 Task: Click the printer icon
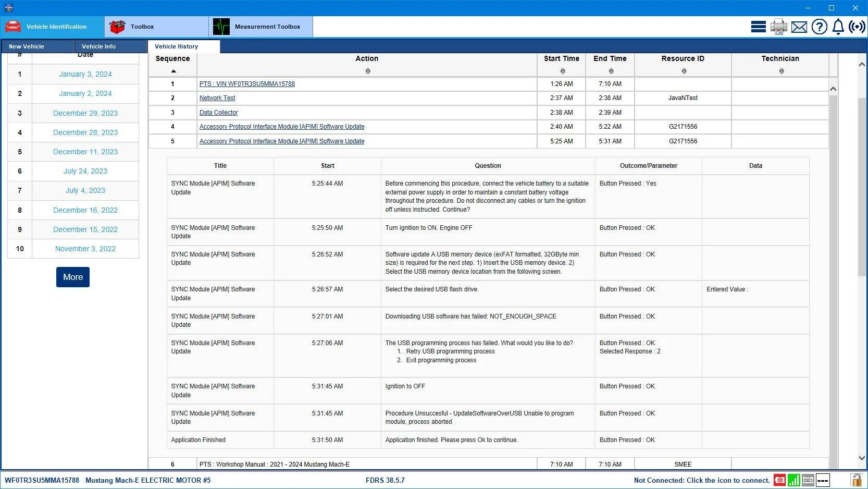[779, 27]
